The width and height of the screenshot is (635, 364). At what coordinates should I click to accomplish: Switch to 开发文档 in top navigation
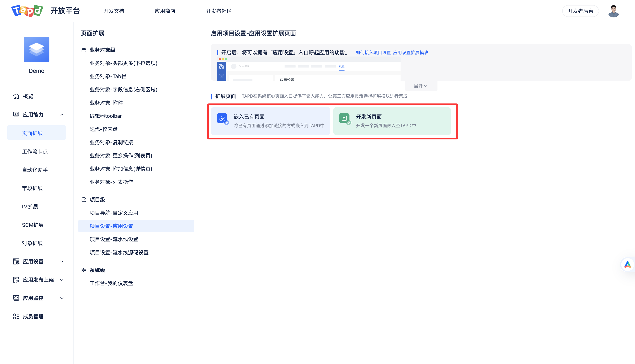pos(114,11)
